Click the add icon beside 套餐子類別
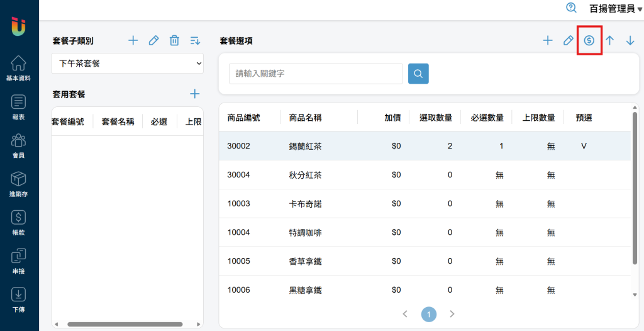644x331 pixels. 133,41
